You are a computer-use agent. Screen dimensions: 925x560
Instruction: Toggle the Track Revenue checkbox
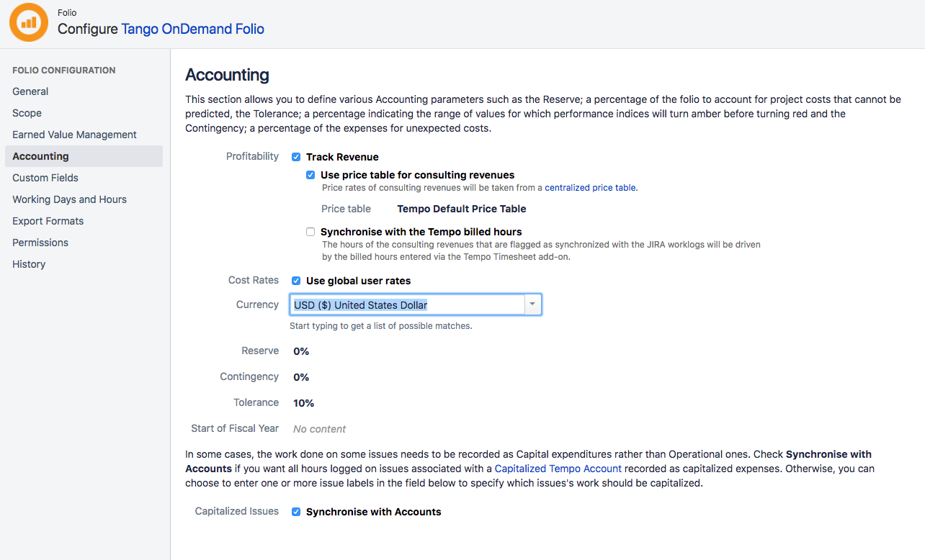tap(296, 157)
